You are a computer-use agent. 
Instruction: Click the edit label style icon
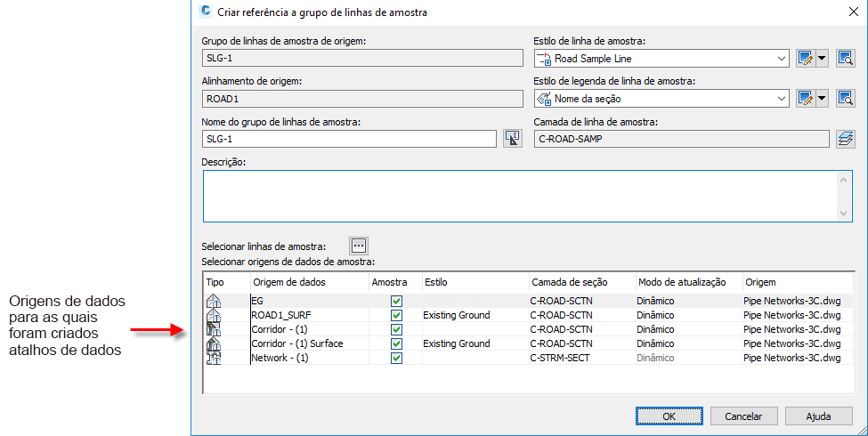(x=806, y=98)
